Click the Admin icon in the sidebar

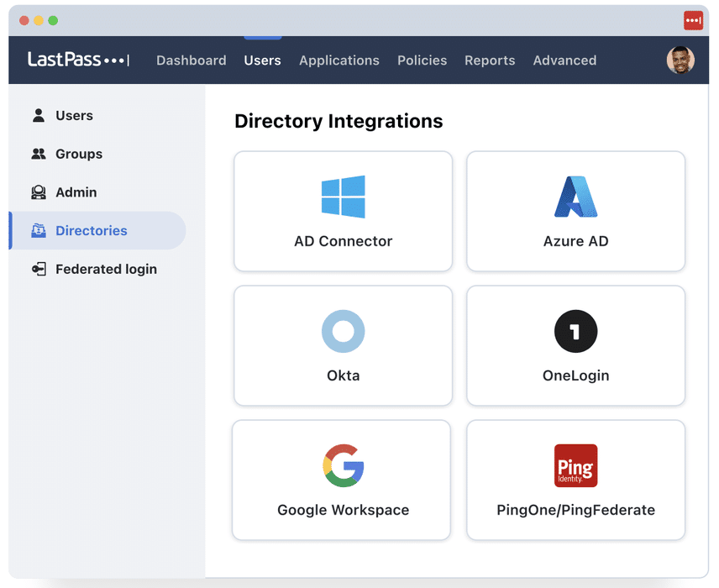39,192
